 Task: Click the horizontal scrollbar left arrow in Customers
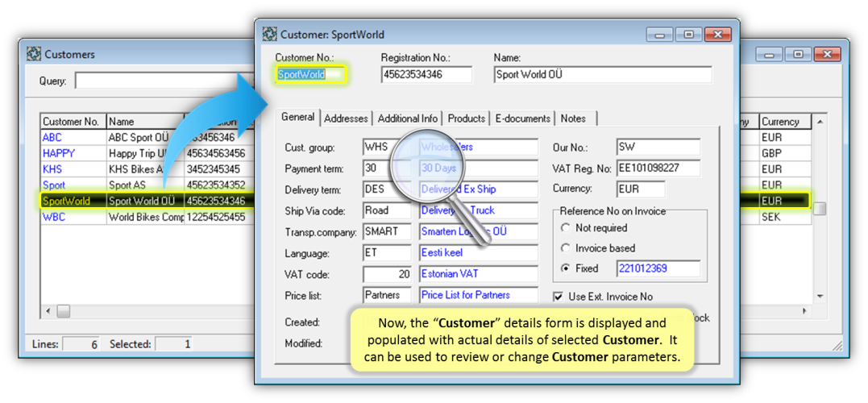tap(48, 312)
